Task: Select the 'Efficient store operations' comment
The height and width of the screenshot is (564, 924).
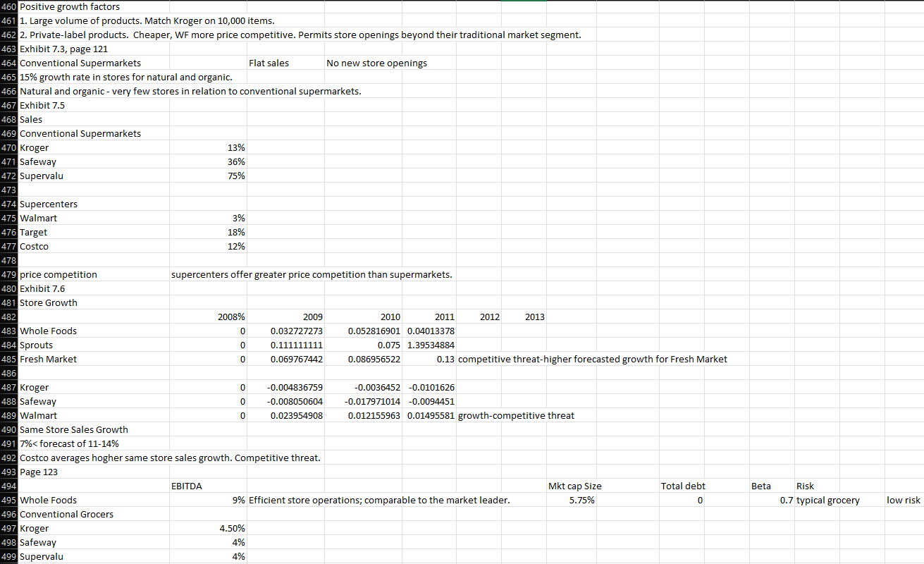Action: tap(379, 501)
